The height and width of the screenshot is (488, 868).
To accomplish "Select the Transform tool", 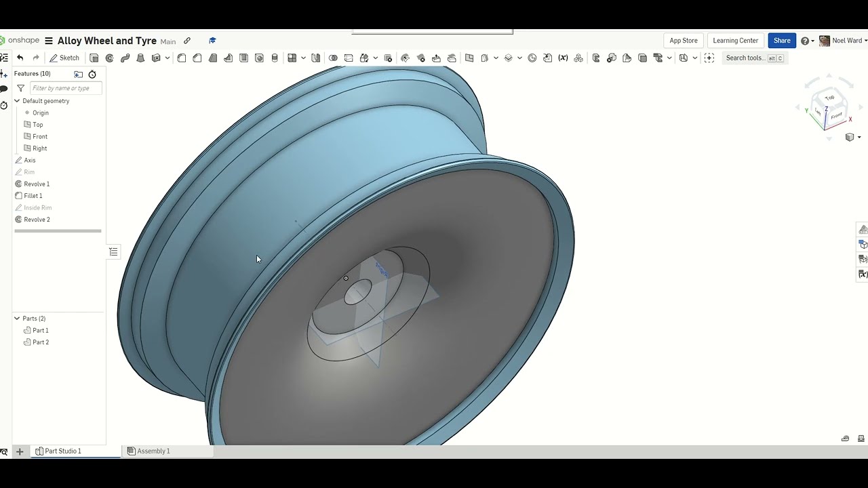I will (364, 58).
